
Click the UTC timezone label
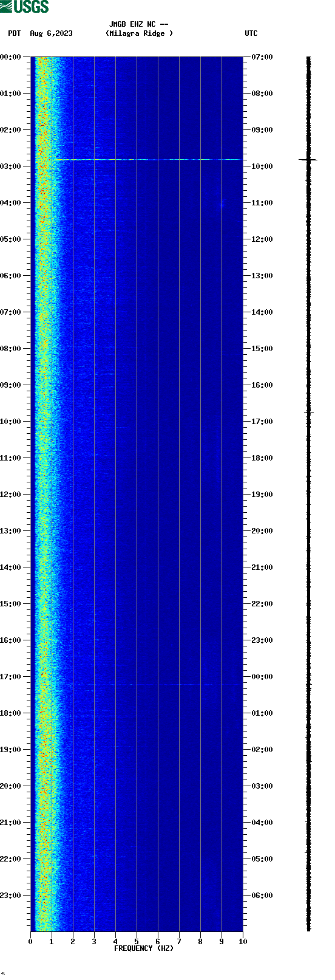pyautogui.click(x=251, y=33)
